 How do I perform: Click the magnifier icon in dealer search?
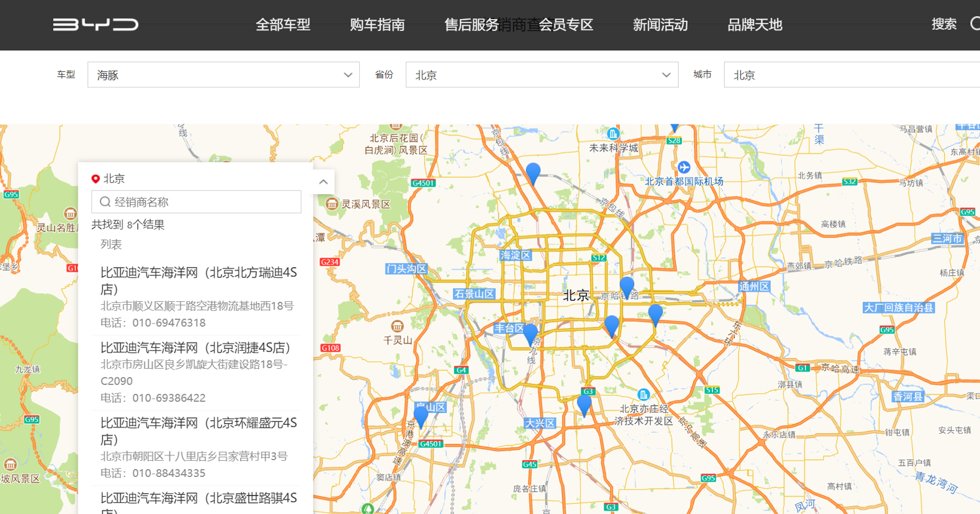(105, 202)
